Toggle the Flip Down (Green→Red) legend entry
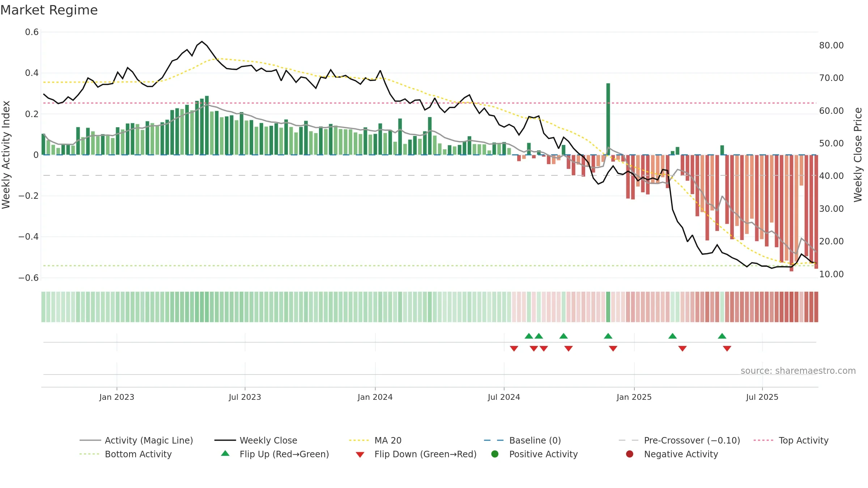The image size is (868, 488). click(x=416, y=454)
